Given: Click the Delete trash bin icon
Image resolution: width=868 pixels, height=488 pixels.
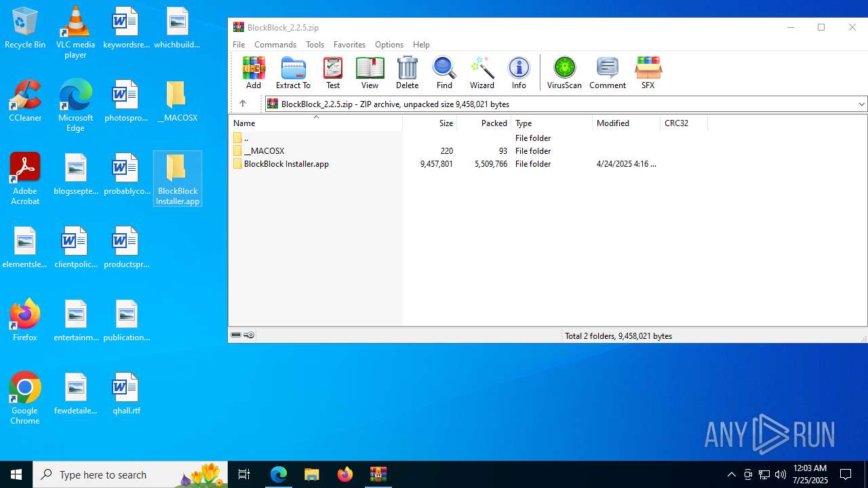Looking at the screenshot, I should [407, 73].
